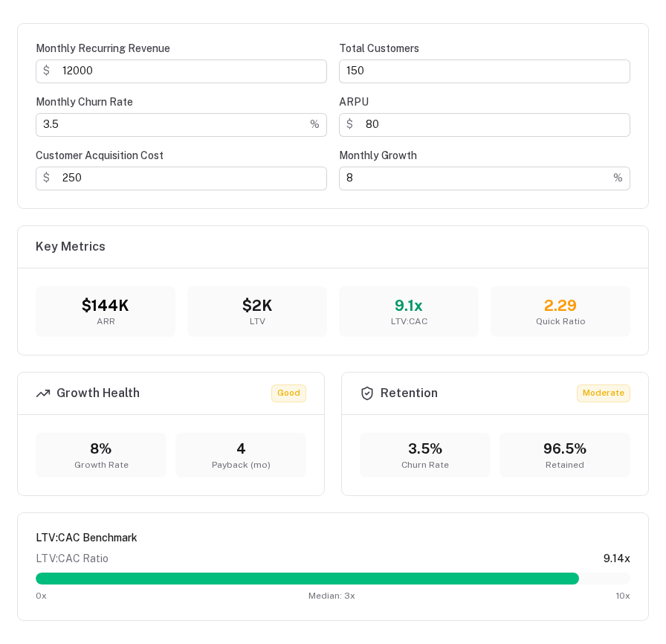The width and height of the screenshot is (666, 644).
Task: Click the ARPU label above its field
Action: click(x=354, y=102)
